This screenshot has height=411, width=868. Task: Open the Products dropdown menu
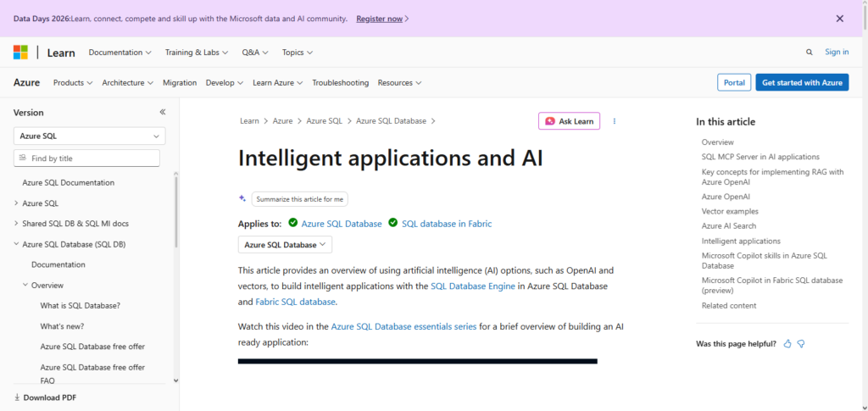click(x=73, y=83)
